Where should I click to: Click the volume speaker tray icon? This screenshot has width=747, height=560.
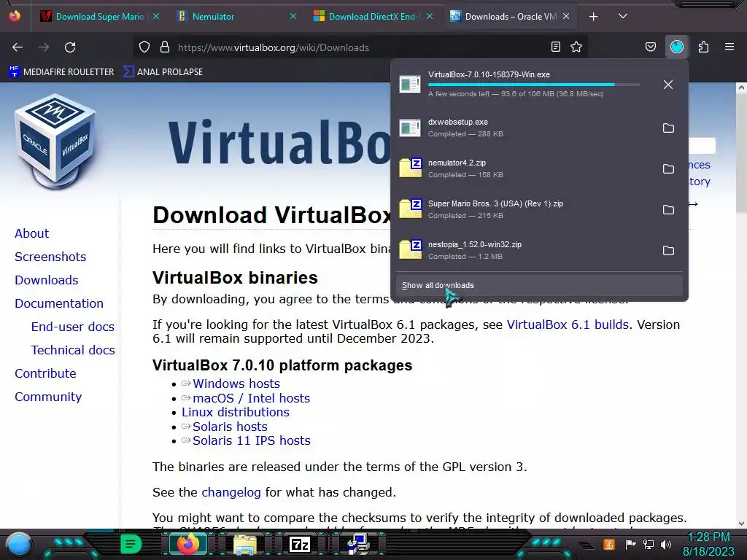(x=666, y=544)
